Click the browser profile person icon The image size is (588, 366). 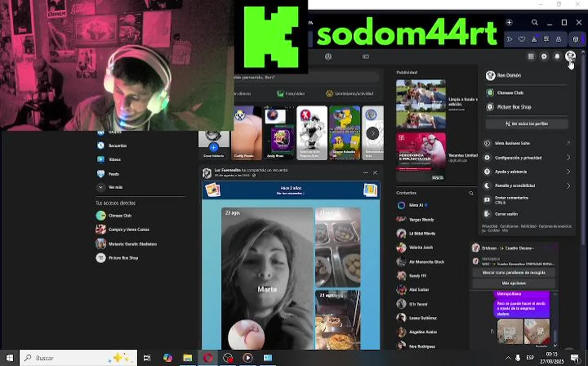pyautogui.click(x=559, y=39)
